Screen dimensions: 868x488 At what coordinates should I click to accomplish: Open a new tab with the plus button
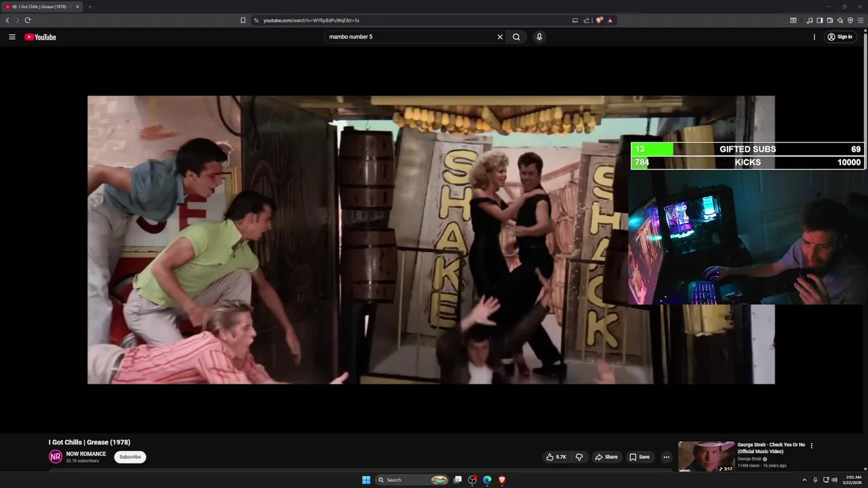coord(90,7)
